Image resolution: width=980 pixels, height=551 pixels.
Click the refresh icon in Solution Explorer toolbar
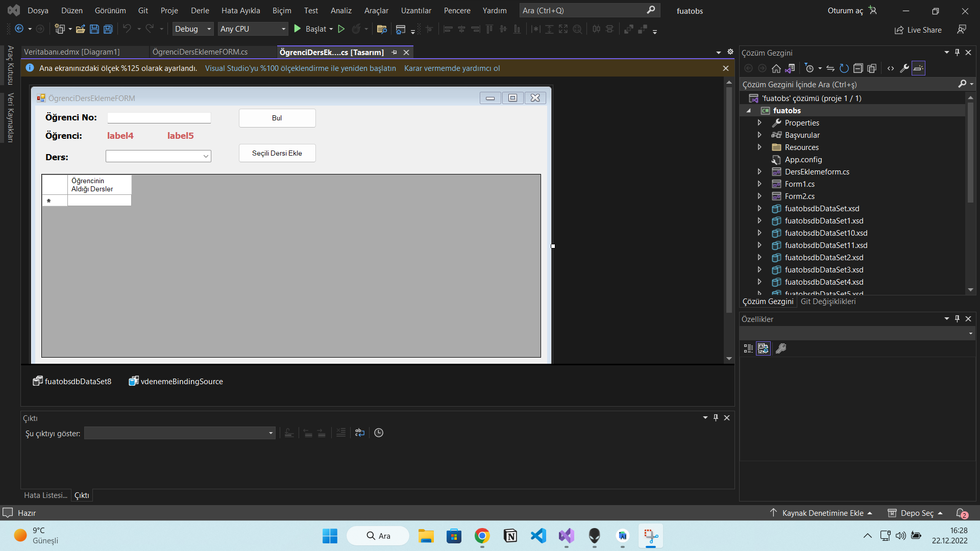[844, 68]
